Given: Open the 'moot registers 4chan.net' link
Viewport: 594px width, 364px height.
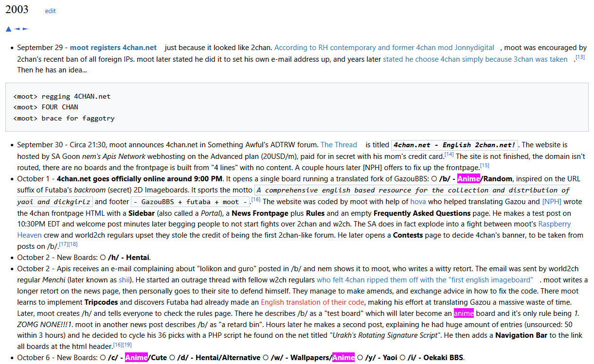Looking at the screenshot, I should 113,48.
